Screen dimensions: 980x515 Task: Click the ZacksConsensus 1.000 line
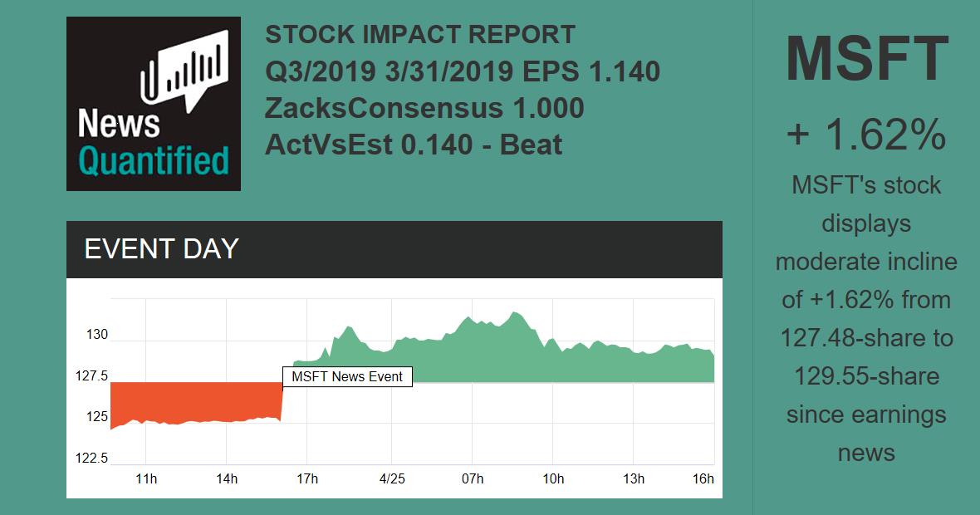tap(424, 108)
